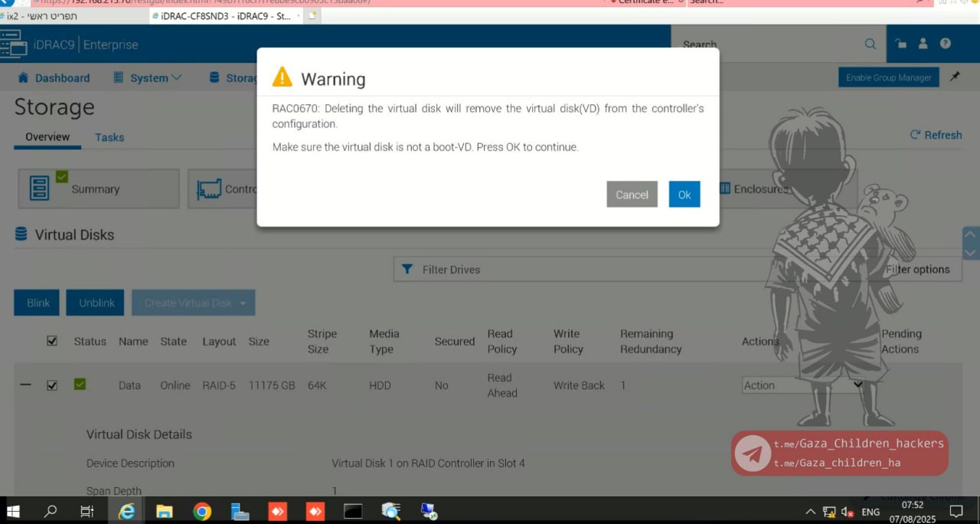Click the Refresh link
980x524 pixels.
936,135
